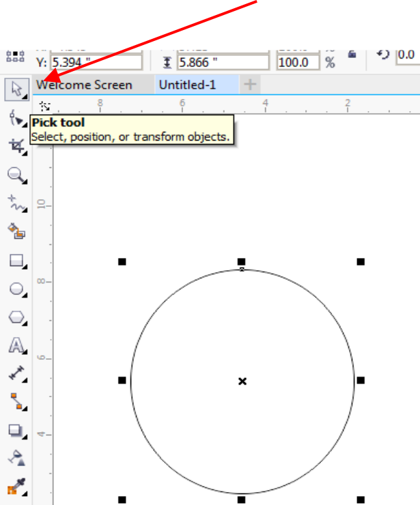
Task: Click the top-right selection handle
Action: click(x=361, y=262)
